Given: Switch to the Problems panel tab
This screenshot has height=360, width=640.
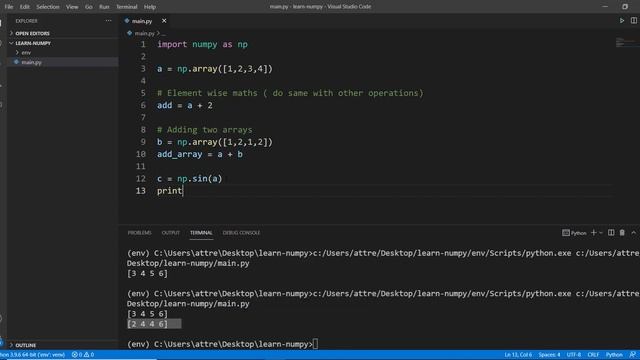Looking at the screenshot, I should [140, 233].
